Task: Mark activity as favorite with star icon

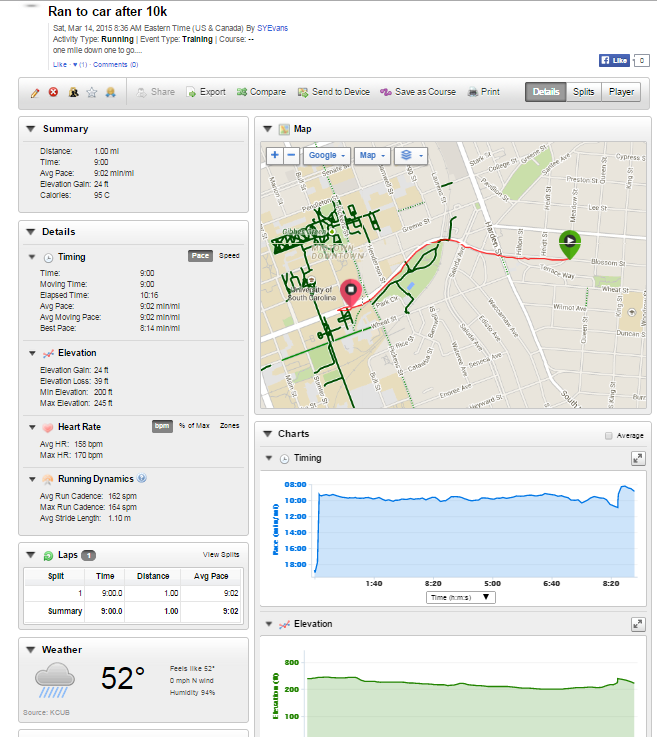Action: tap(91, 92)
